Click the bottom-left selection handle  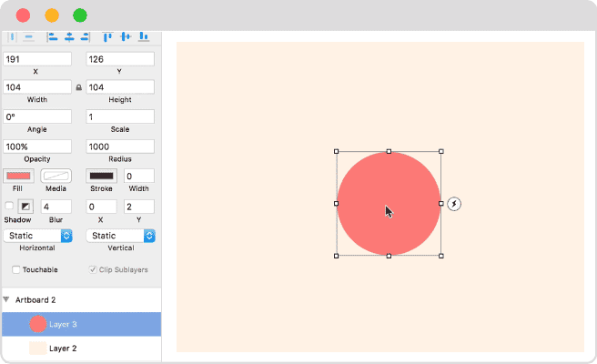[x=336, y=256]
